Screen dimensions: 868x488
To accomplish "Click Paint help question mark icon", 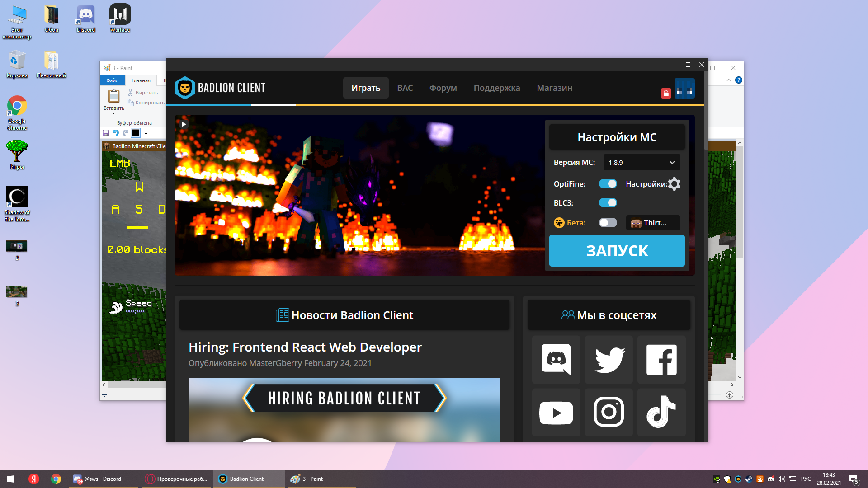I will tap(739, 80).
